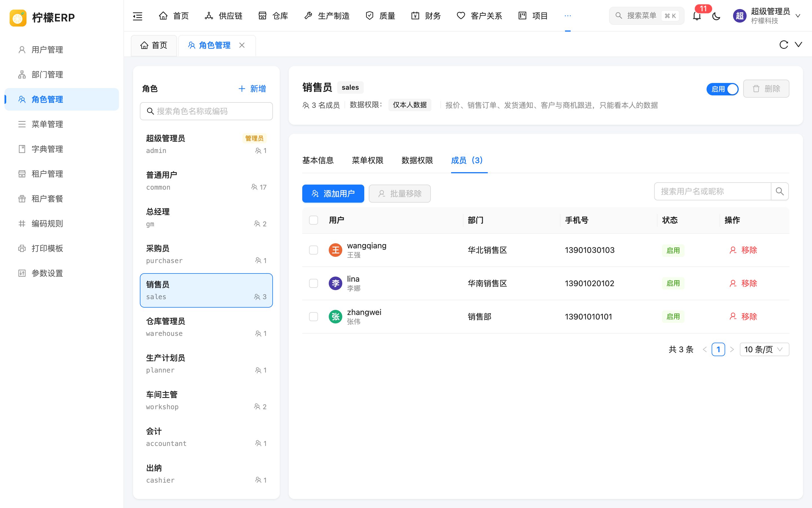Close the 角色管理 tab

(242, 45)
